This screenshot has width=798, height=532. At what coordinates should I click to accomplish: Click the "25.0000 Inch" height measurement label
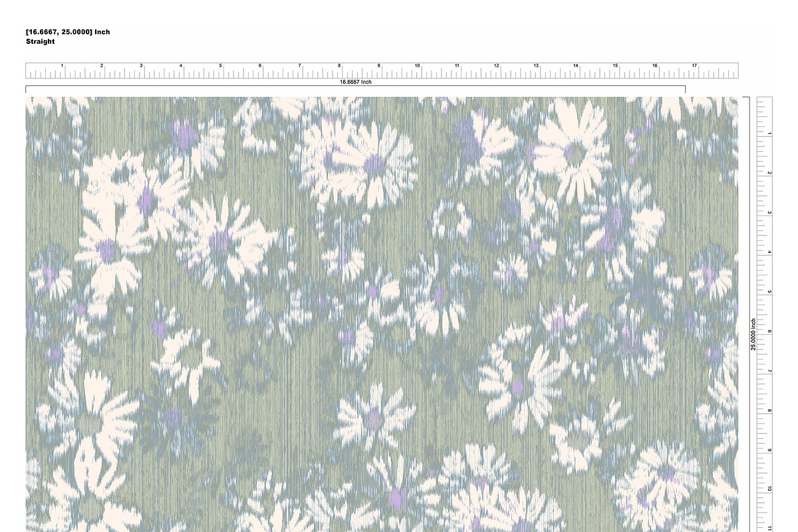(x=753, y=334)
